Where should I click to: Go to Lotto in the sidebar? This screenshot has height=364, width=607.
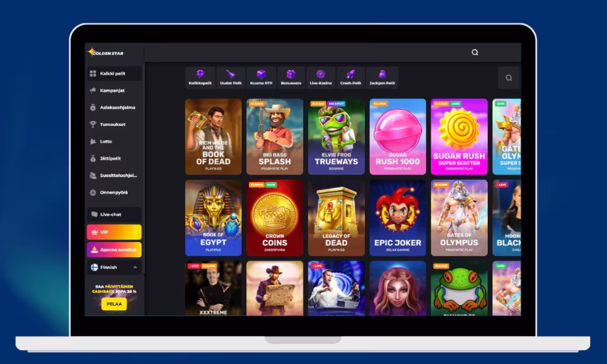click(114, 142)
